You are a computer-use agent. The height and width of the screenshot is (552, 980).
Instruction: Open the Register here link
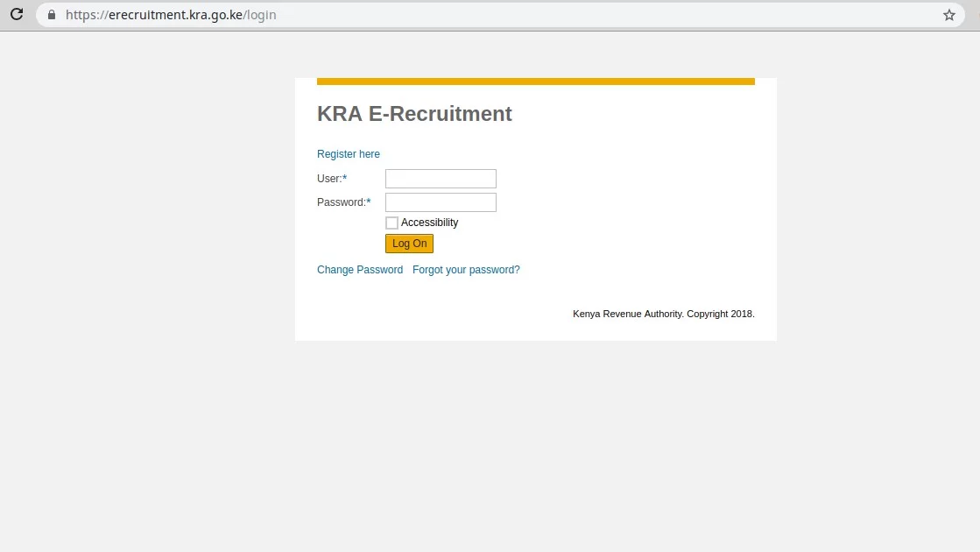(349, 154)
